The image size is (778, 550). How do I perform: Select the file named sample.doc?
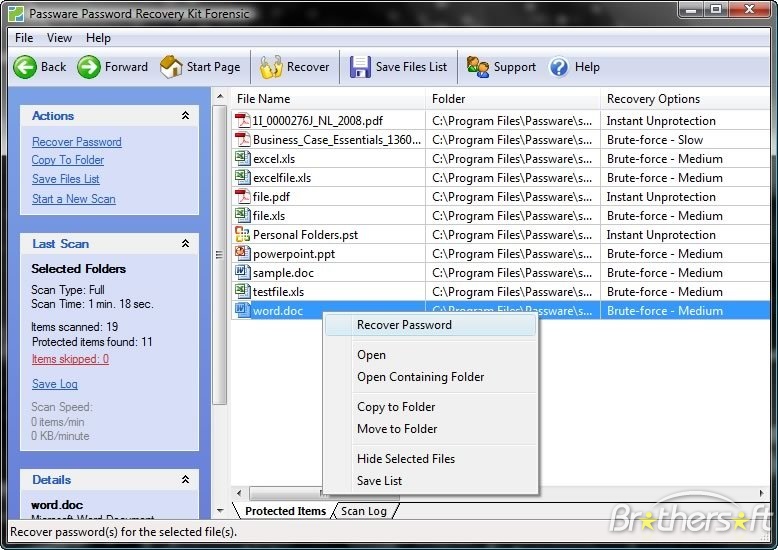[x=283, y=273]
